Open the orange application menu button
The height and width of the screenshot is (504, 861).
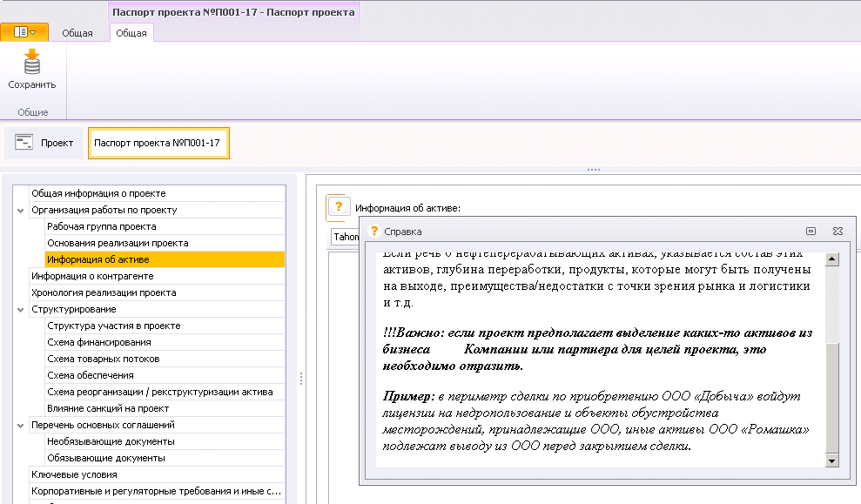tap(24, 32)
